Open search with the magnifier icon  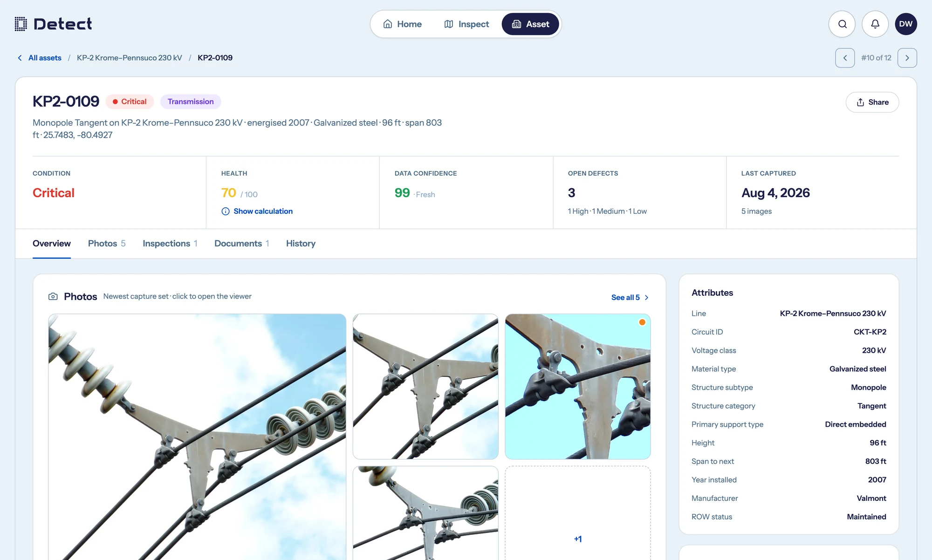(x=842, y=24)
